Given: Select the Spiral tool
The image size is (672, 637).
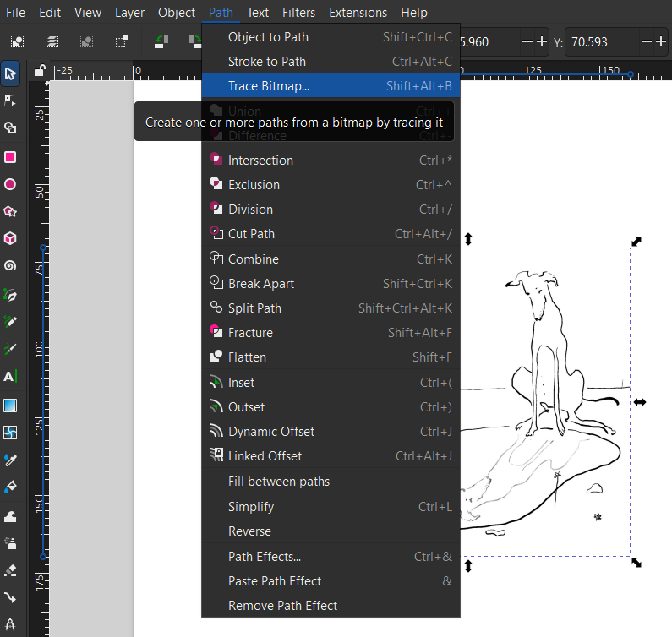Looking at the screenshot, I should click(x=10, y=266).
